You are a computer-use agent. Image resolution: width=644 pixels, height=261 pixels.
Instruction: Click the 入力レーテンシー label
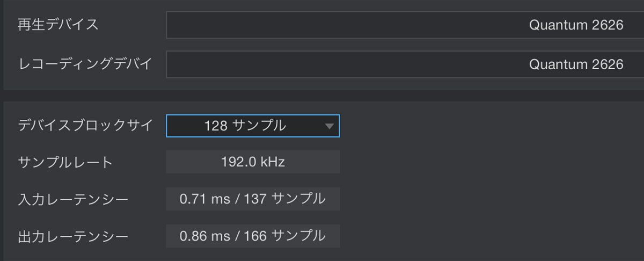[x=73, y=199]
